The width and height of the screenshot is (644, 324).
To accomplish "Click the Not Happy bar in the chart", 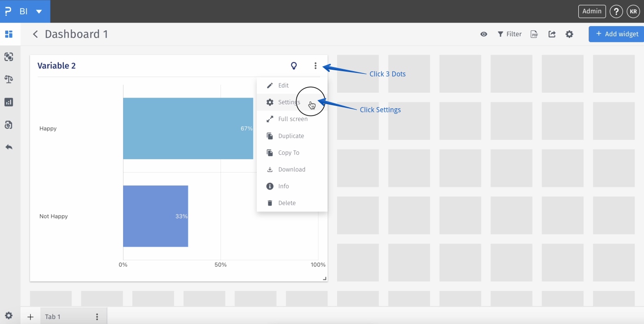I will click(156, 216).
